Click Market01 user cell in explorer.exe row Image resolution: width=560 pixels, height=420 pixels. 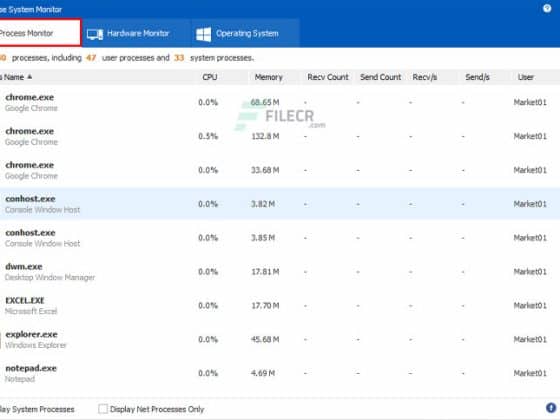(x=530, y=339)
